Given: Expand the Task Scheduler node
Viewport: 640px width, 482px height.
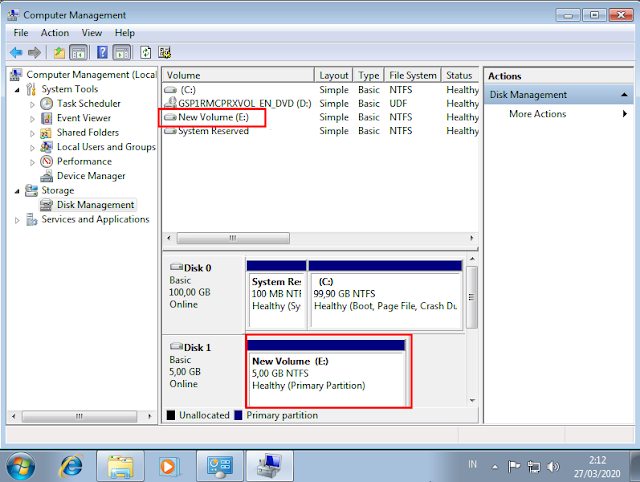Looking at the screenshot, I should [32, 104].
